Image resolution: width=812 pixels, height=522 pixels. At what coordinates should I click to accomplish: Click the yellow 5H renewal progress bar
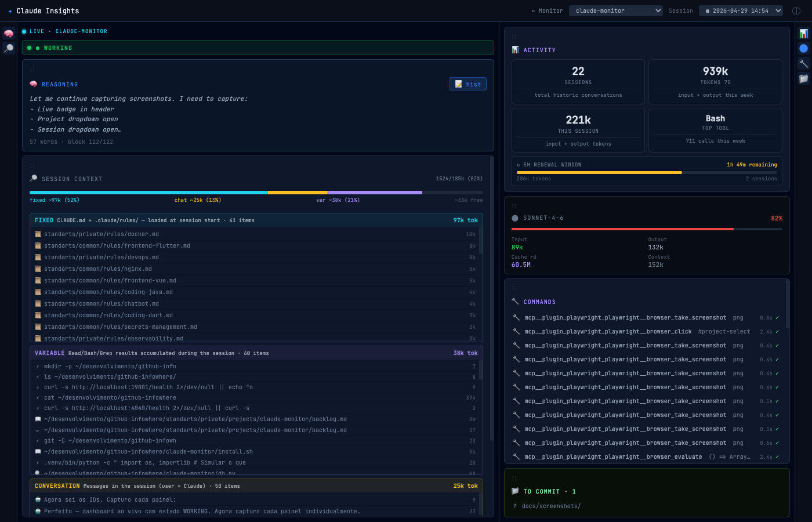[599, 172]
